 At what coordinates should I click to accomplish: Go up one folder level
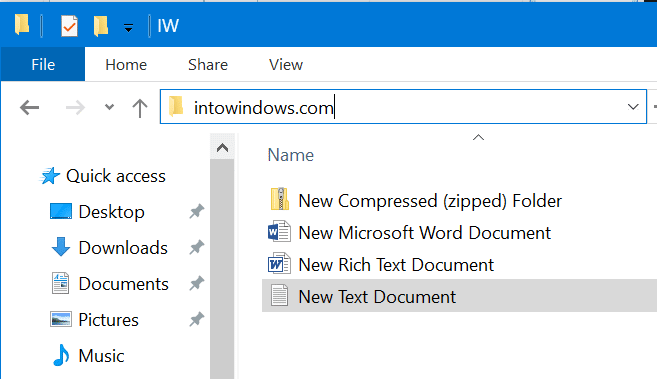click(140, 108)
